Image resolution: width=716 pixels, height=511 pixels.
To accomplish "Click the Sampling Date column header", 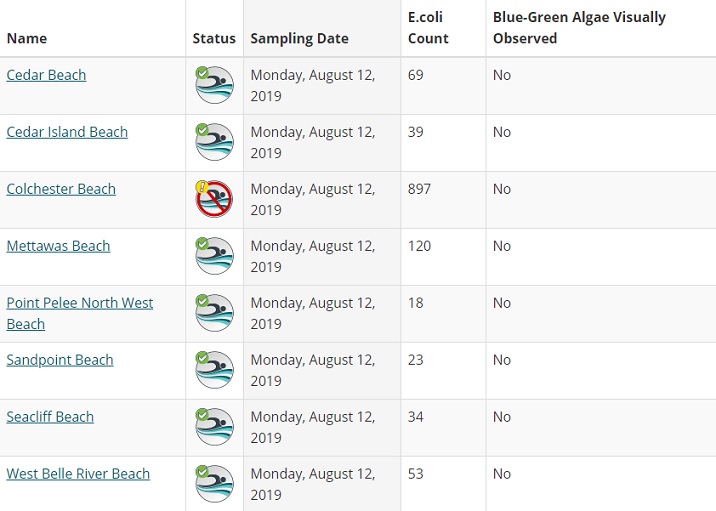I will coord(299,38).
